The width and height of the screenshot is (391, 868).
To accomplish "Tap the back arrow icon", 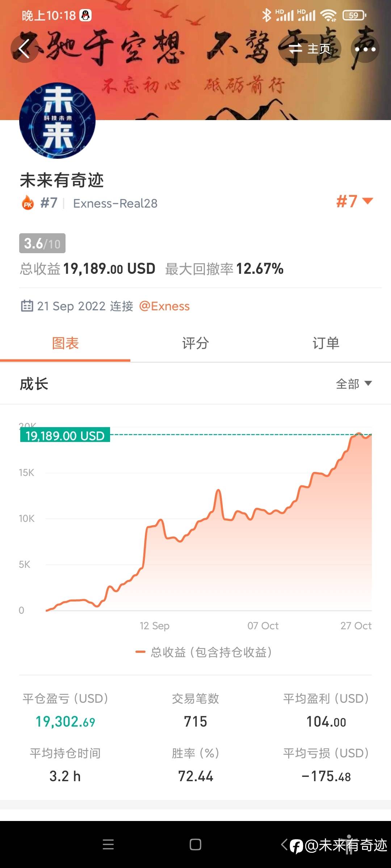I will point(24,49).
